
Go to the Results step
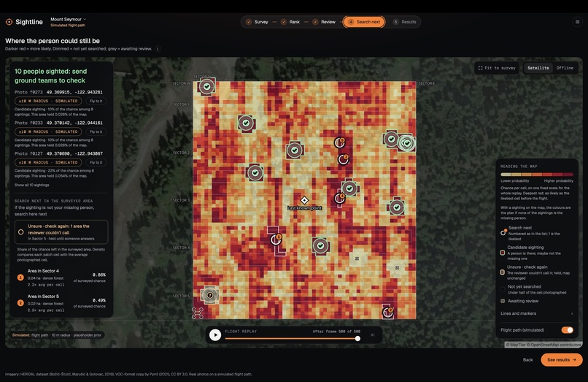click(x=405, y=22)
